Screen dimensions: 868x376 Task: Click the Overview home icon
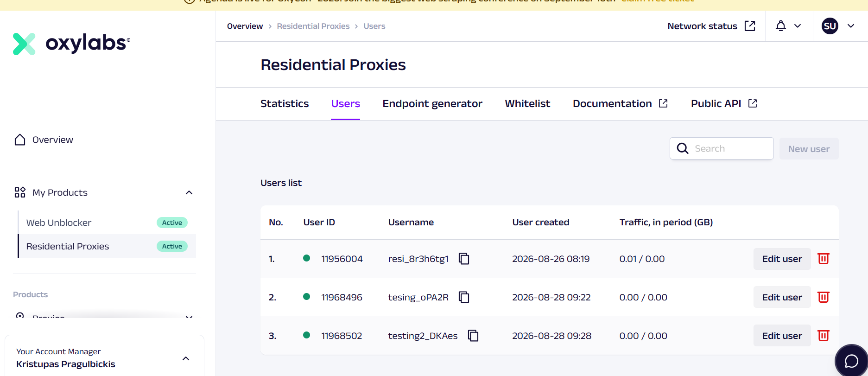[x=20, y=140]
